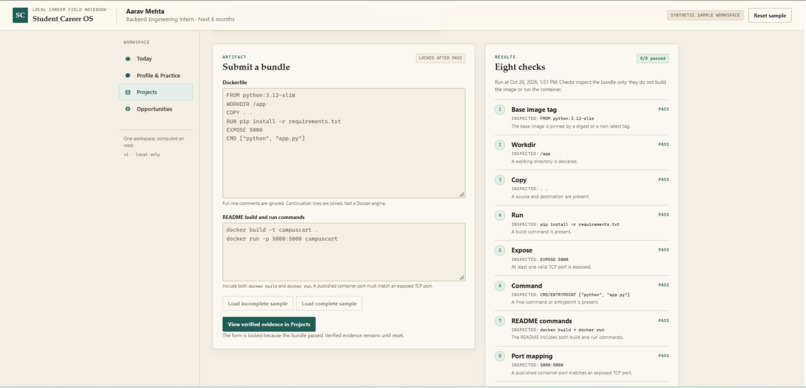806x388 pixels.
Task: Click View verified evidence in Projects
Action: [269, 324]
